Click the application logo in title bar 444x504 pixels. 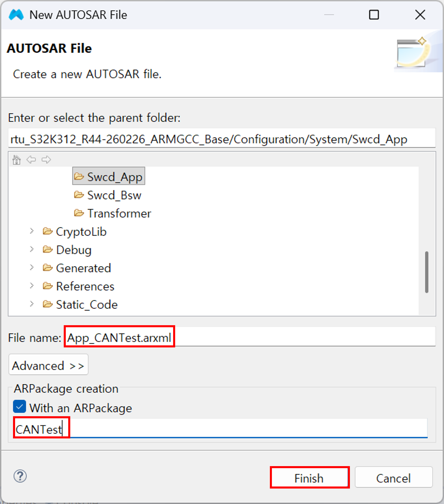[x=16, y=15]
